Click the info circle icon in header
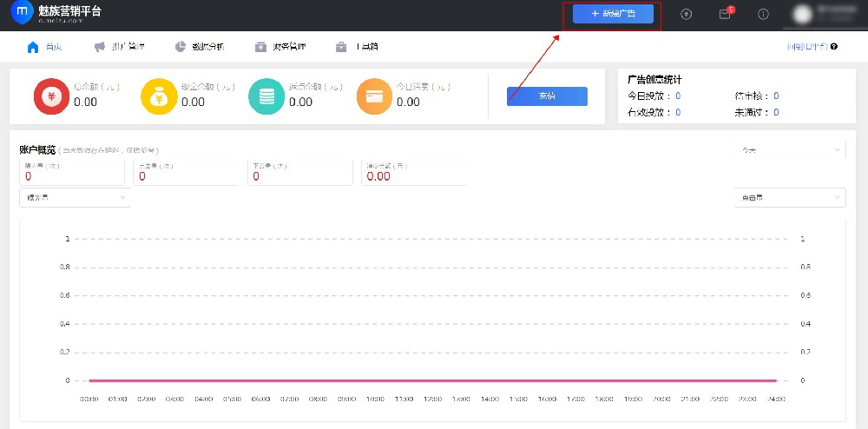The width and height of the screenshot is (868, 429). click(x=763, y=14)
